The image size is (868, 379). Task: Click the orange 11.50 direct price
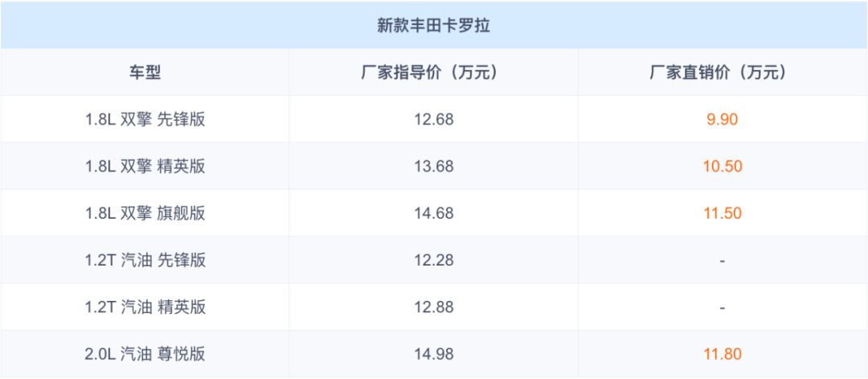point(722,213)
